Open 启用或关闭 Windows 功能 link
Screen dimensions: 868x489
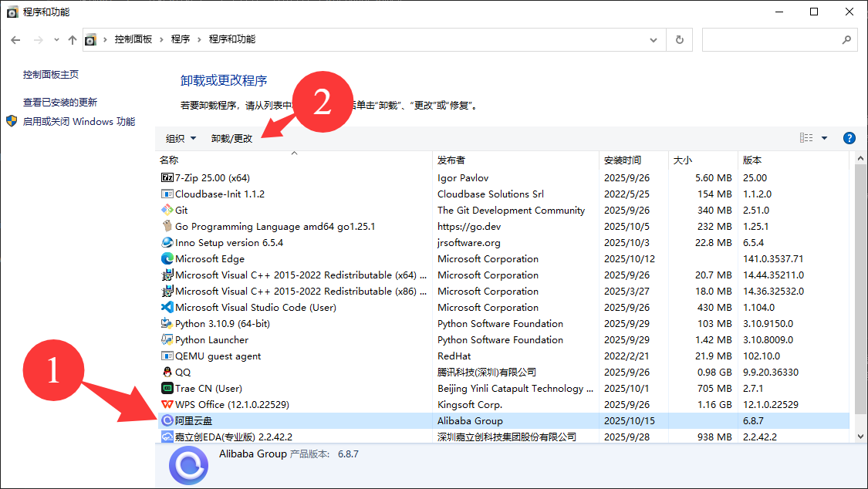pos(79,122)
